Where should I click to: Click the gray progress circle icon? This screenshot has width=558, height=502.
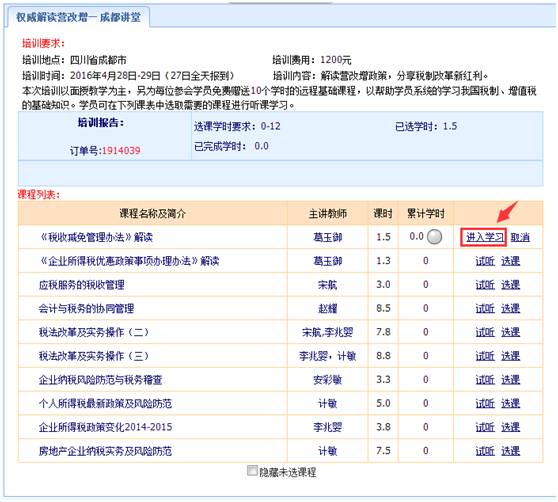(434, 237)
